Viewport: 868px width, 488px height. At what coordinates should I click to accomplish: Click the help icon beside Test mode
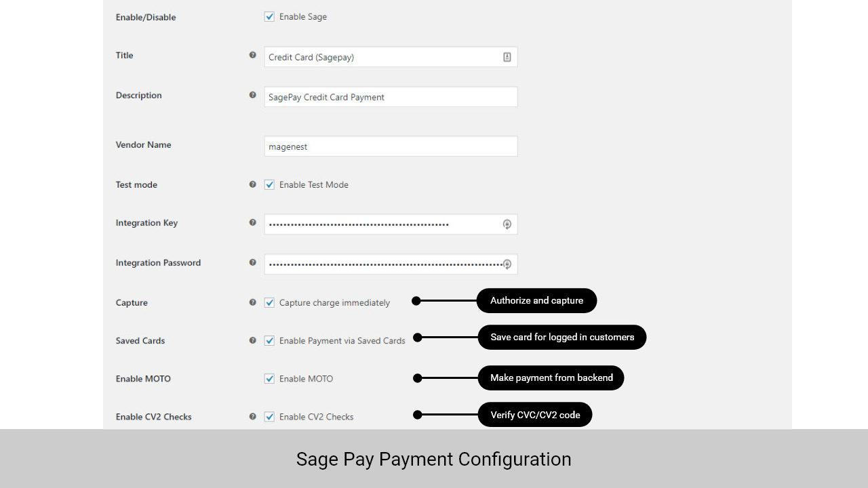pos(253,184)
